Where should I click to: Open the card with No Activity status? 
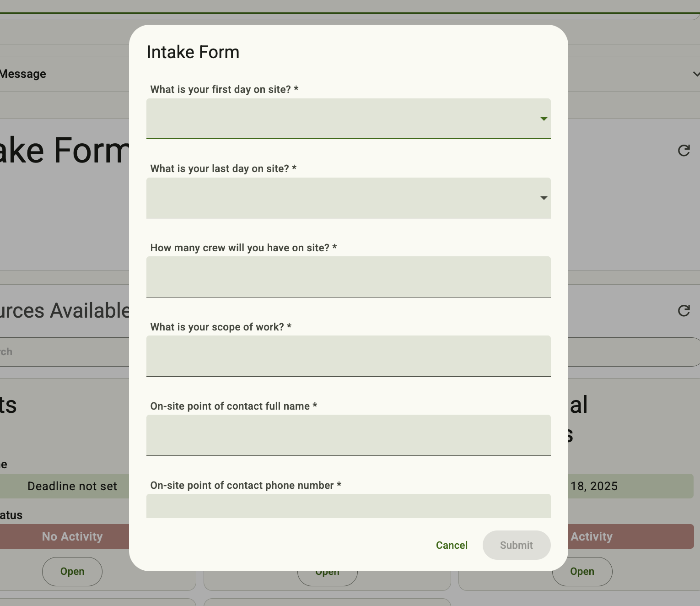pos(72,571)
